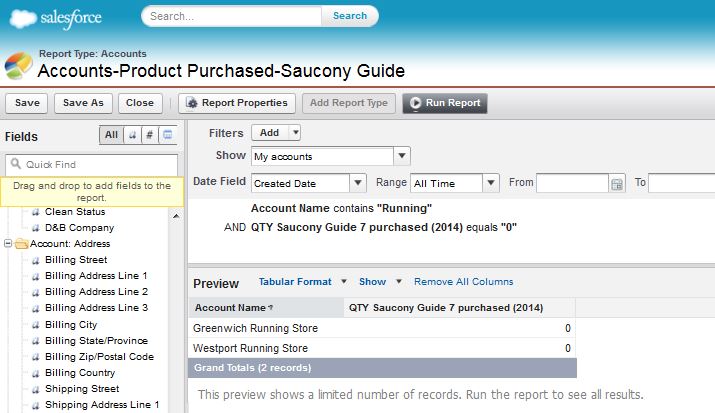Click the Quick Find magnifier icon
This screenshot has height=413, width=715.
pyautogui.click(x=16, y=164)
